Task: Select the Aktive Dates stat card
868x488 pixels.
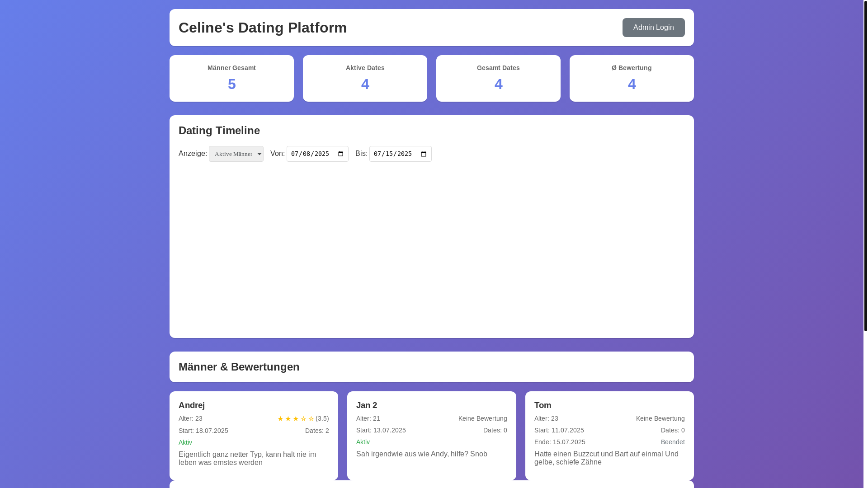Action: (x=365, y=78)
